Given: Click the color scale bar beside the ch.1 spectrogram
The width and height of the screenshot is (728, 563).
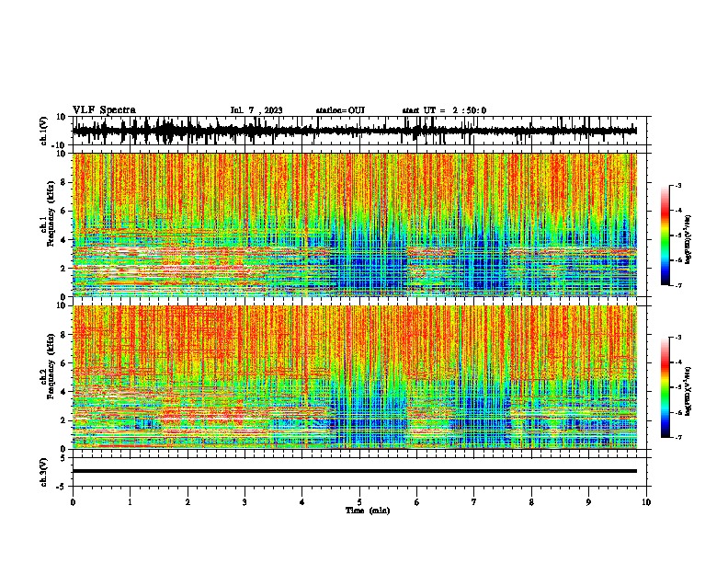Looking at the screenshot, I should coord(665,236).
